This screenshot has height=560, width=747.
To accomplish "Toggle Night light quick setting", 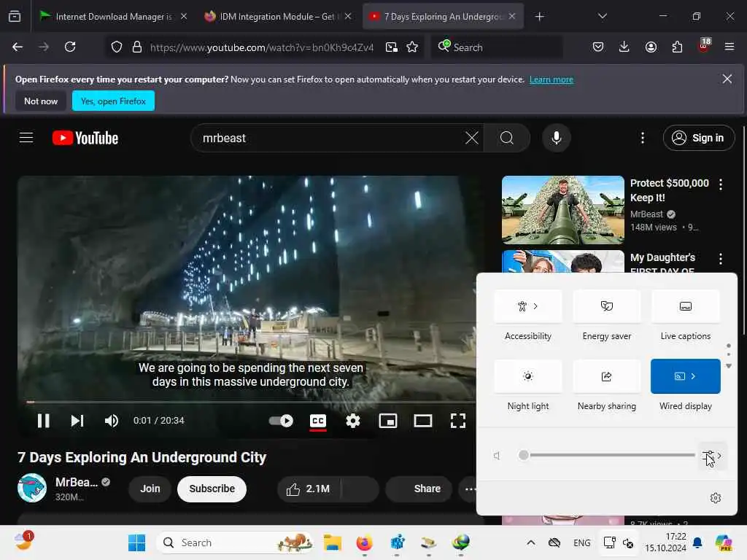I will 528,376.
